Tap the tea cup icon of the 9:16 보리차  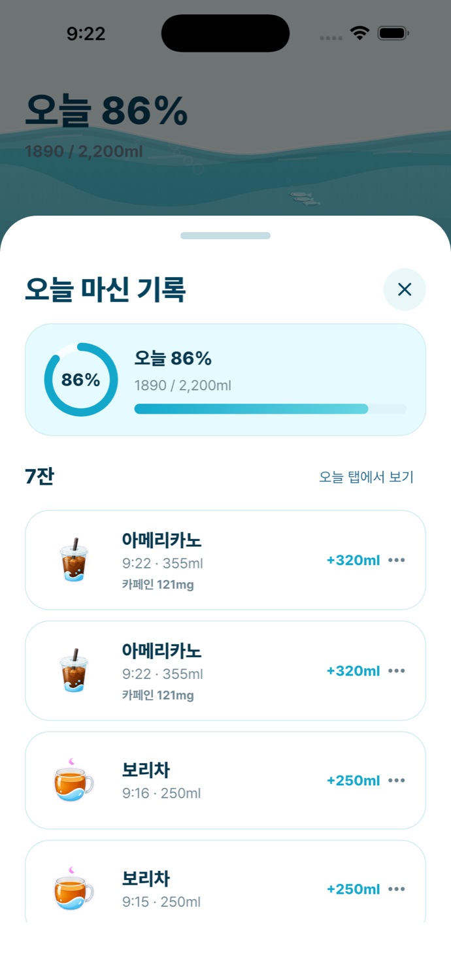(x=73, y=780)
